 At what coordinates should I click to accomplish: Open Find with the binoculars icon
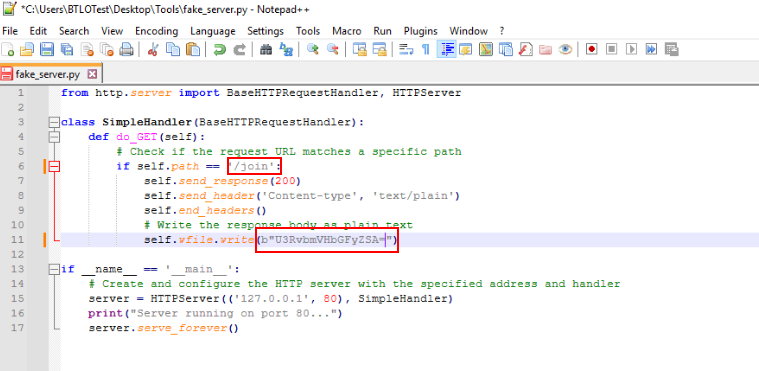pyautogui.click(x=266, y=49)
